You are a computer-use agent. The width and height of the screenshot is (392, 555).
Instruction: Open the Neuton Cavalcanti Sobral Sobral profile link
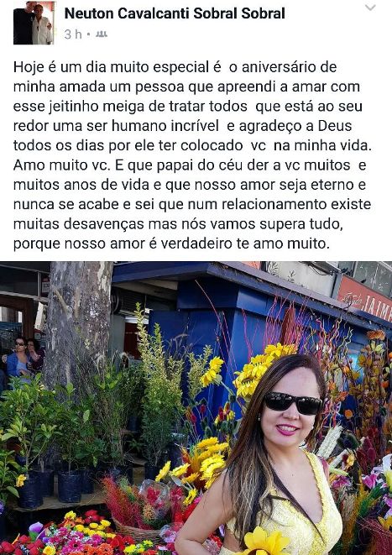click(x=175, y=13)
